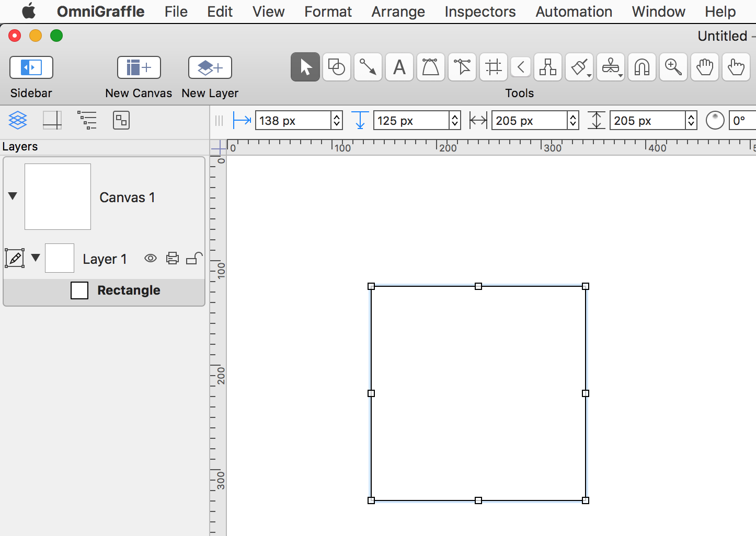Collapse Layer 1 disclosure triangle
The height and width of the screenshot is (536, 756).
36,258
